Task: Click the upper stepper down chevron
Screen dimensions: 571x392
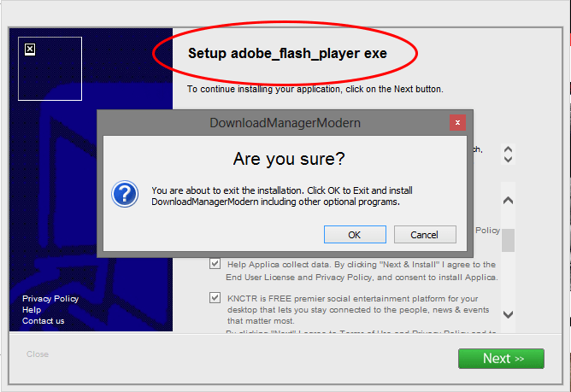Action: click(x=508, y=159)
